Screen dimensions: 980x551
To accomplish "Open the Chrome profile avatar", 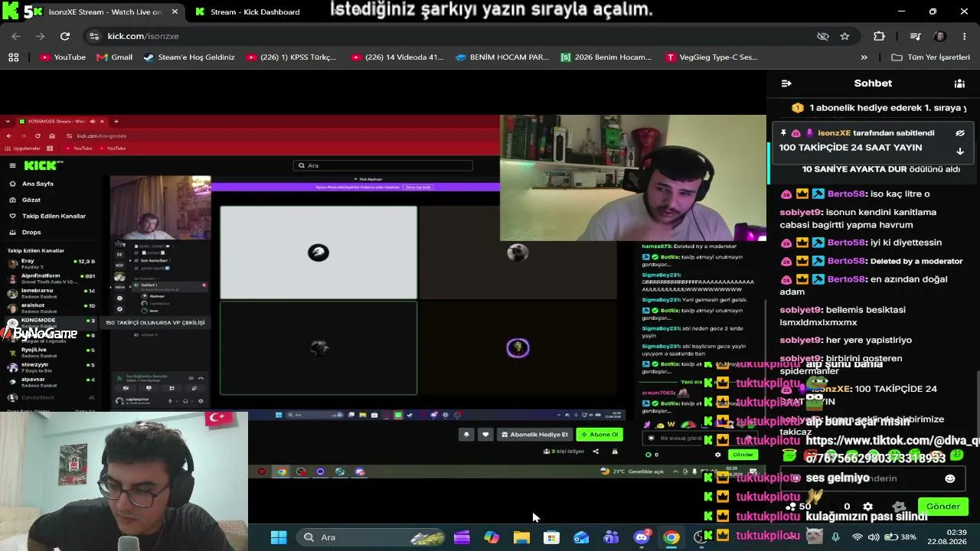I will [x=940, y=36].
